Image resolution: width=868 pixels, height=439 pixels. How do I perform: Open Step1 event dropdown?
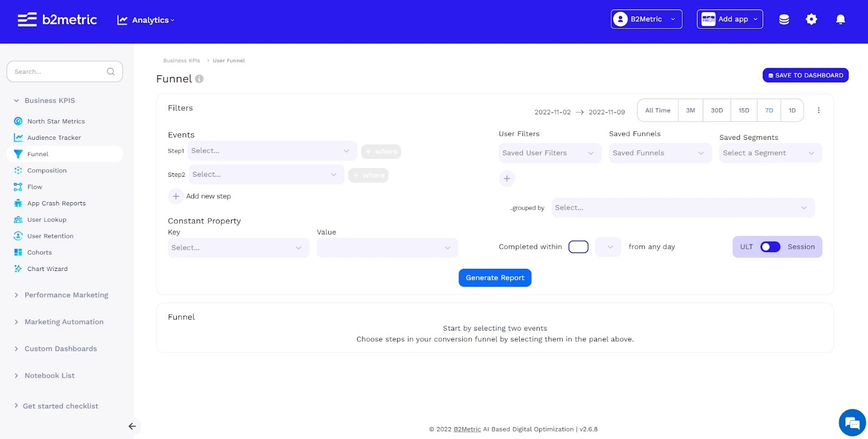(272, 151)
